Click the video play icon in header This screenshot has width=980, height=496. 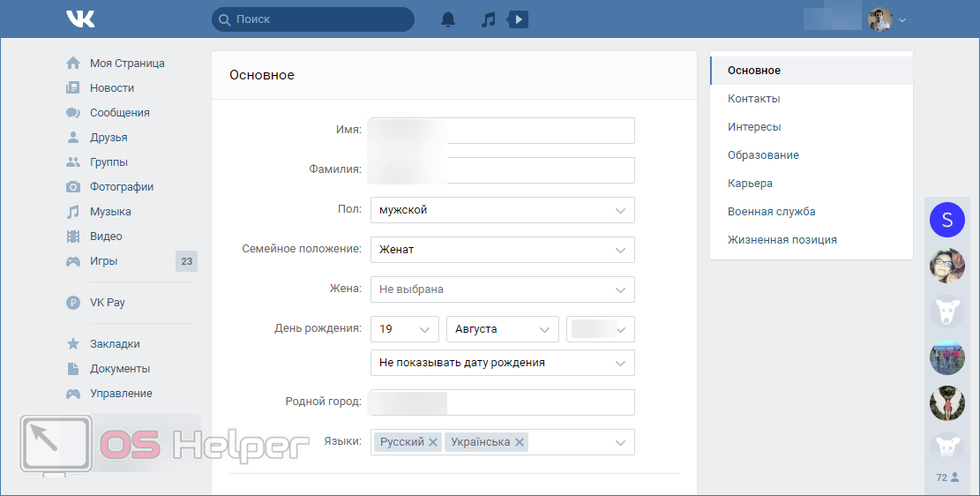519,19
